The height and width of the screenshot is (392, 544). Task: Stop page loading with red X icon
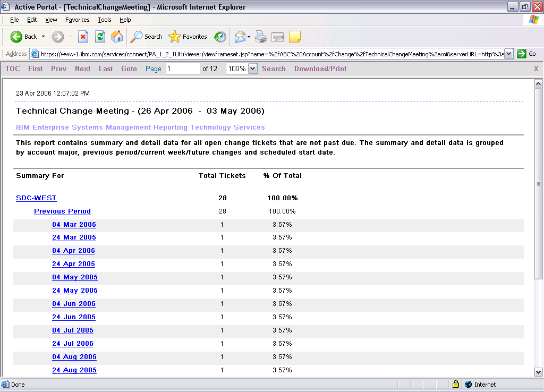(x=83, y=37)
